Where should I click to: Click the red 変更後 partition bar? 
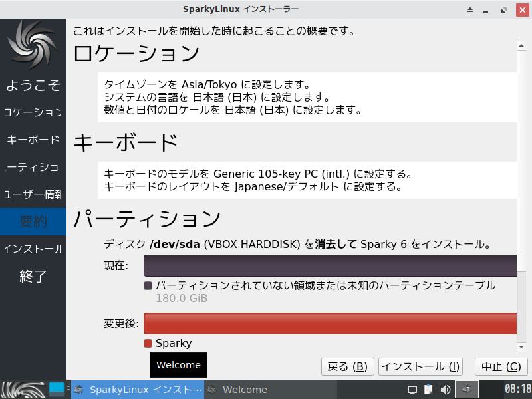point(330,324)
